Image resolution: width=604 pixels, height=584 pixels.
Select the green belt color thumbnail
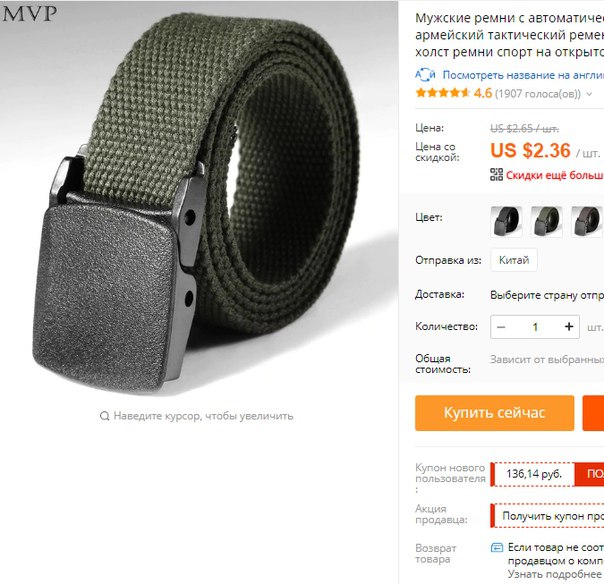pos(547,222)
